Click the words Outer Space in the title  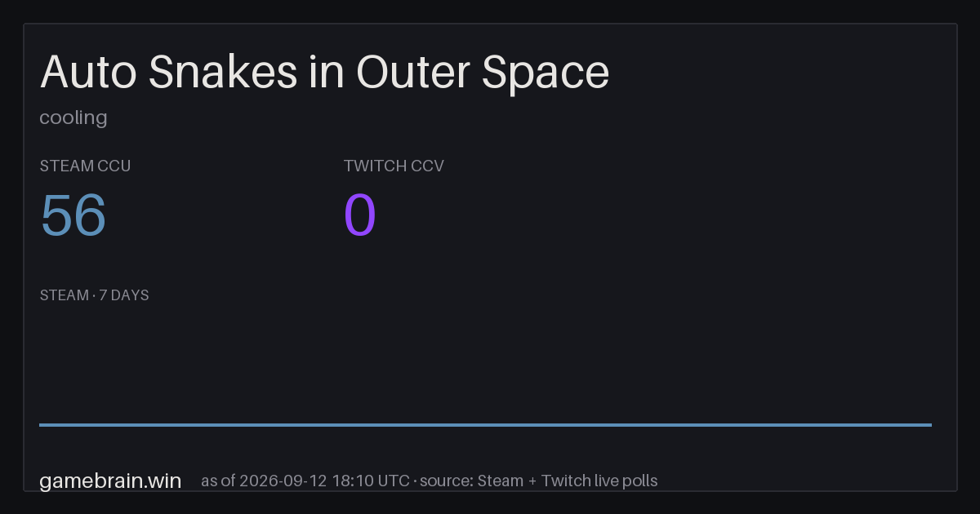point(483,72)
